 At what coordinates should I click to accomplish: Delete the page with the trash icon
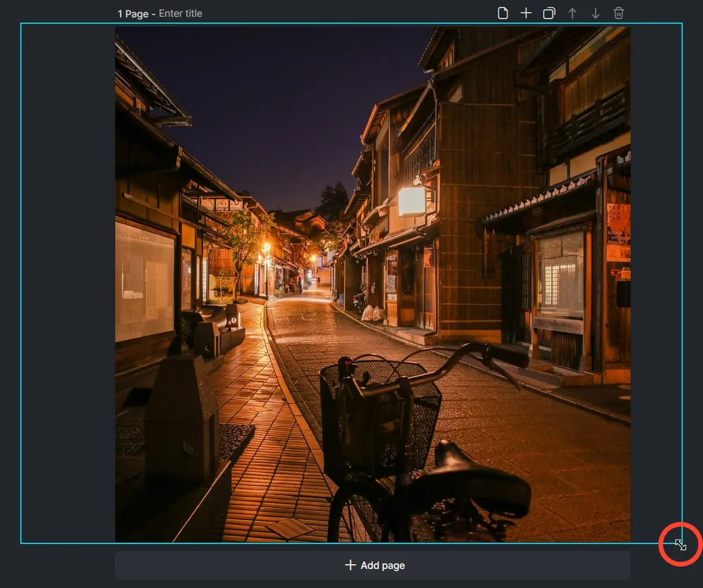pyautogui.click(x=618, y=13)
